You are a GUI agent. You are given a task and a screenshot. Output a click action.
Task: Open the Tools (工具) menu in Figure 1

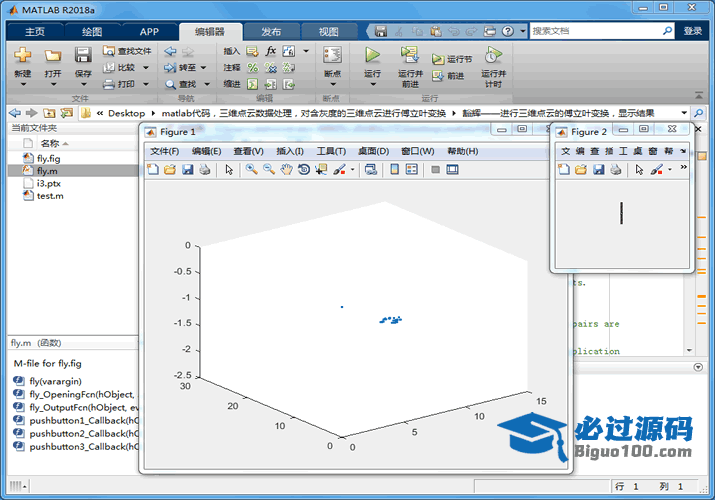[330, 151]
